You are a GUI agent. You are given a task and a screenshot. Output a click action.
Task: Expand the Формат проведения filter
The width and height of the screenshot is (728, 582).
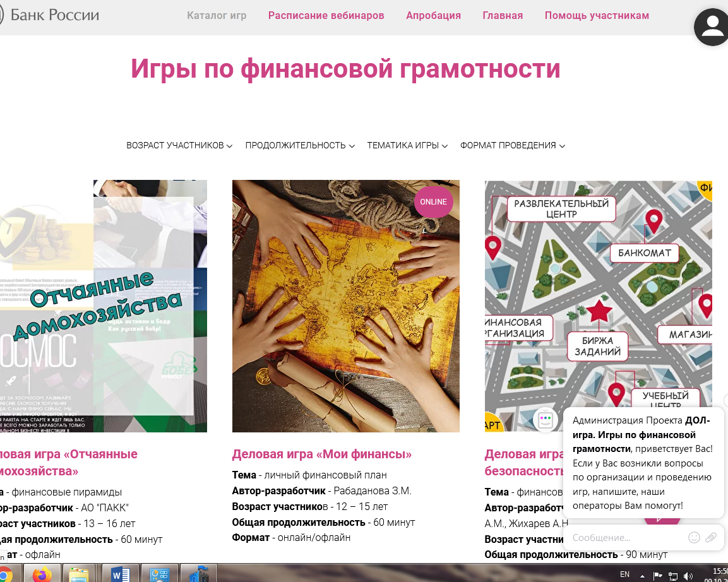pos(513,145)
